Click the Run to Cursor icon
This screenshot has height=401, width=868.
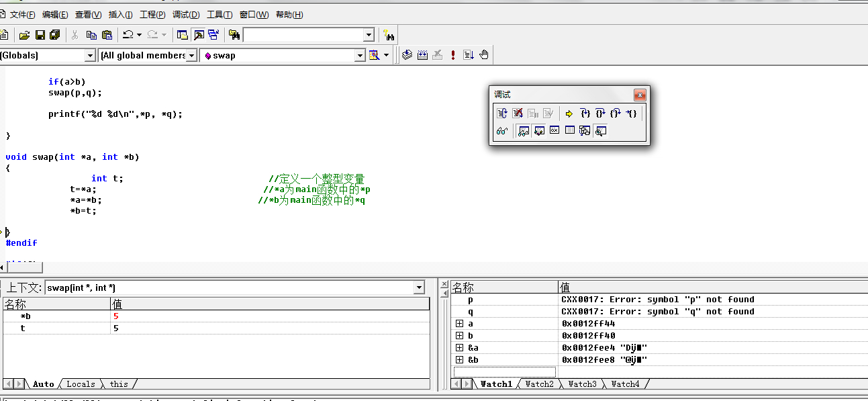tap(631, 114)
